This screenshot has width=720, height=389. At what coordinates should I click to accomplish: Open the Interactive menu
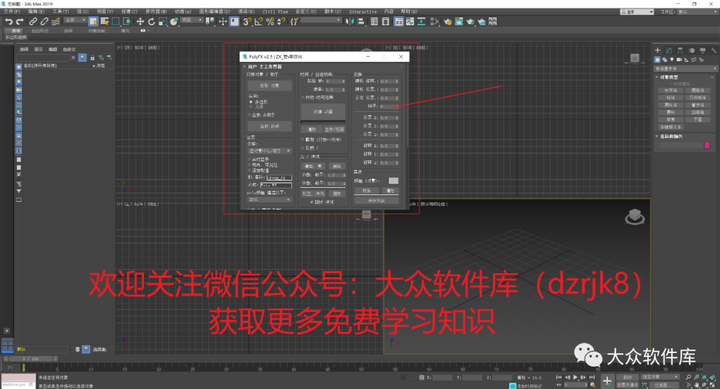pyautogui.click(x=363, y=11)
